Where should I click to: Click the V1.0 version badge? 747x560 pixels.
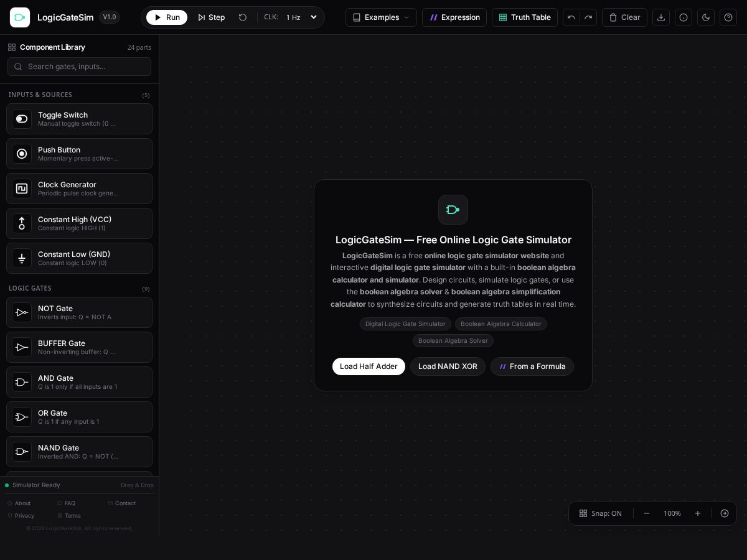(x=110, y=17)
